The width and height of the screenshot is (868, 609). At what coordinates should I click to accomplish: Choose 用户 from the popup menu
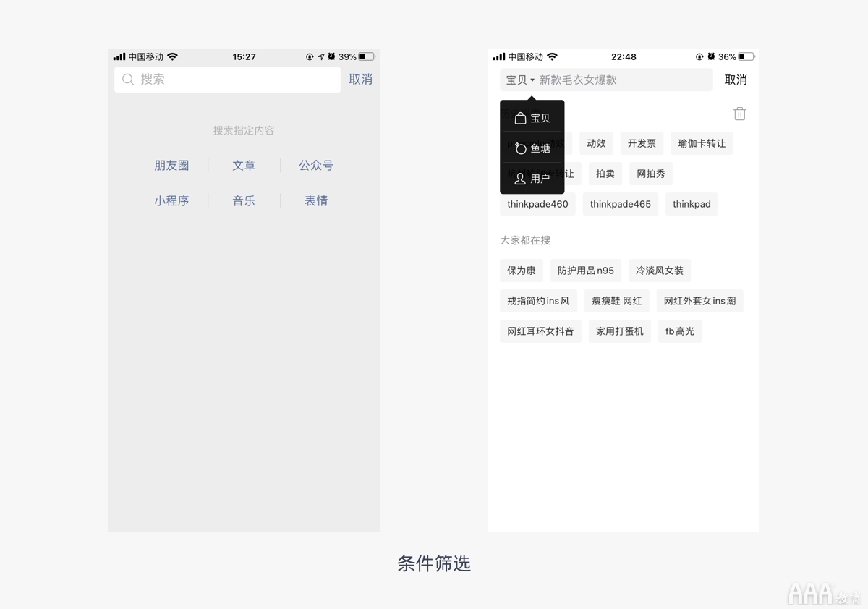pyautogui.click(x=532, y=179)
